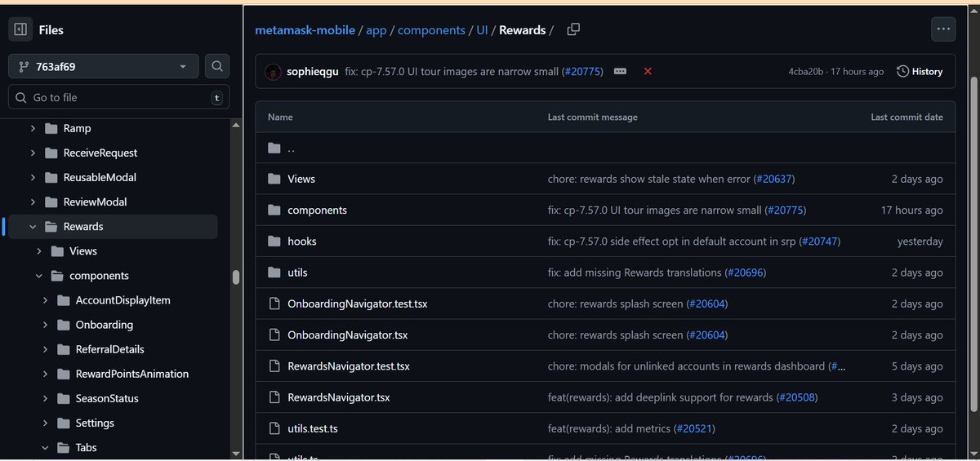Image resolution: width=980 pixels, height=461 pixels.
Task: Open the 763af69 branch dropdown
Action: [103, 66]
